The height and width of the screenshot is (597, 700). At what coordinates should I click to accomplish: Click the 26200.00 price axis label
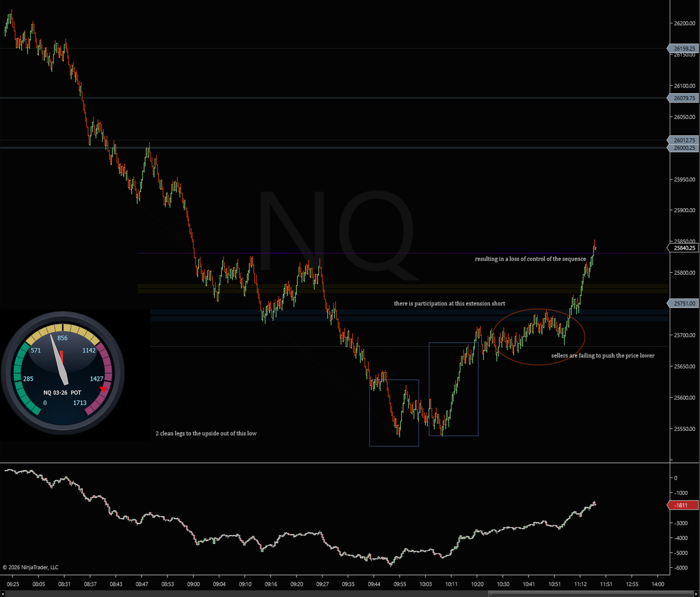coord(684,23)
